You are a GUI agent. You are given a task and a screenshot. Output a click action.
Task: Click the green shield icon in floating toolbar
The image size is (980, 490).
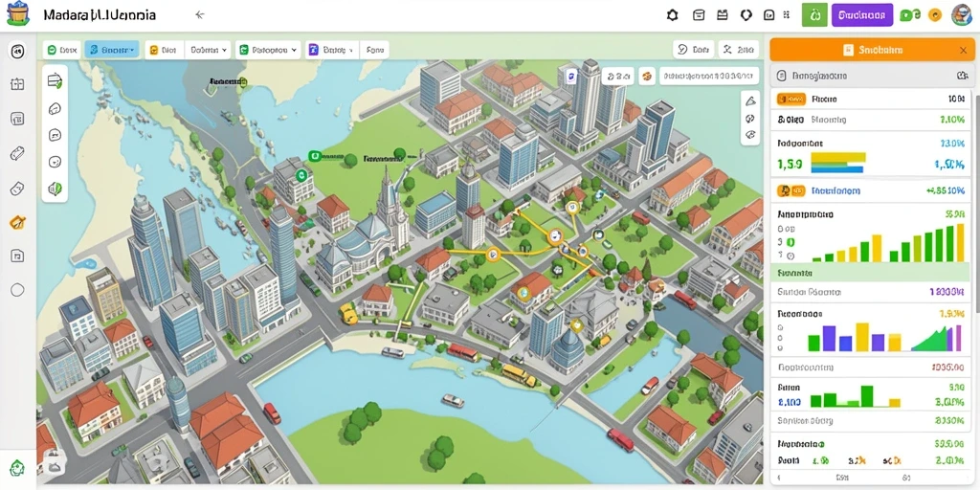[x=55, y=189]
